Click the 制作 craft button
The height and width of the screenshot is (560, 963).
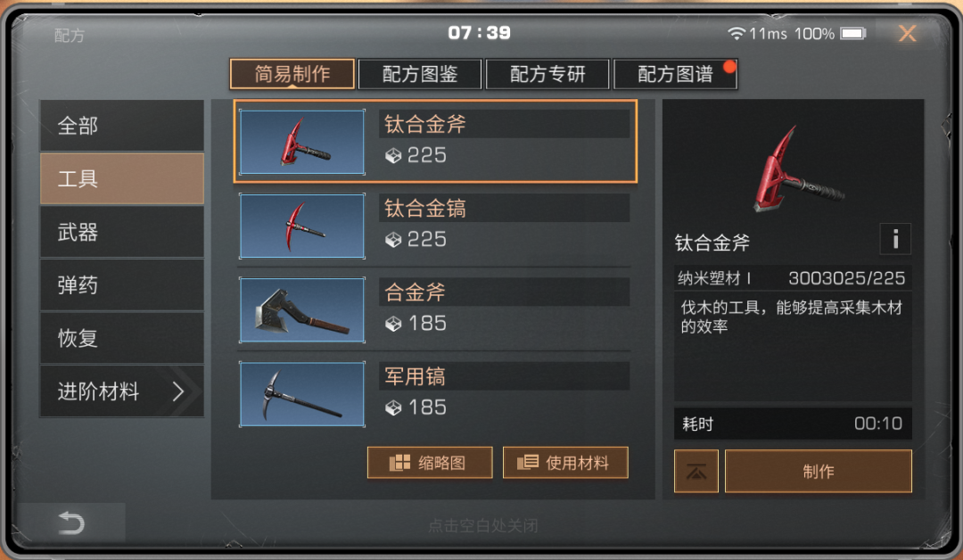point(818,472)
